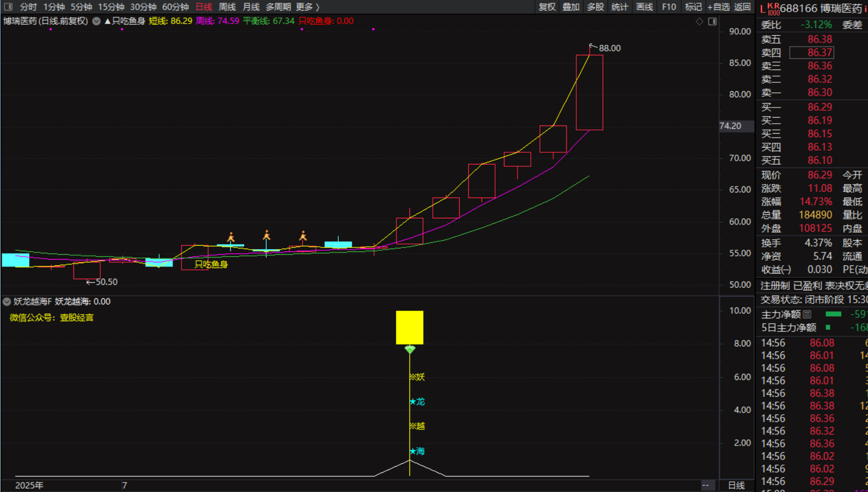
Task: Click the first orange running-man signal icon
Action: (x=231, y=237)
